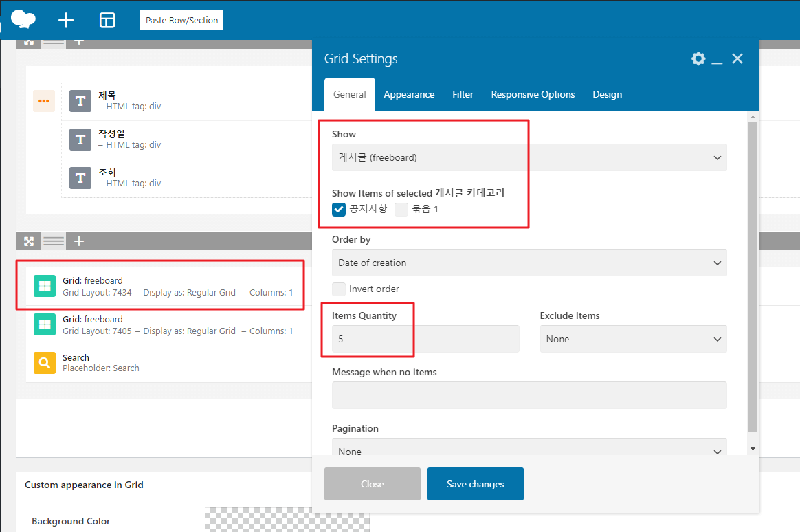The width and height of the screenshot is (800, 532).
Task: Open orange three-dots options icon
Action: [44, 101]
